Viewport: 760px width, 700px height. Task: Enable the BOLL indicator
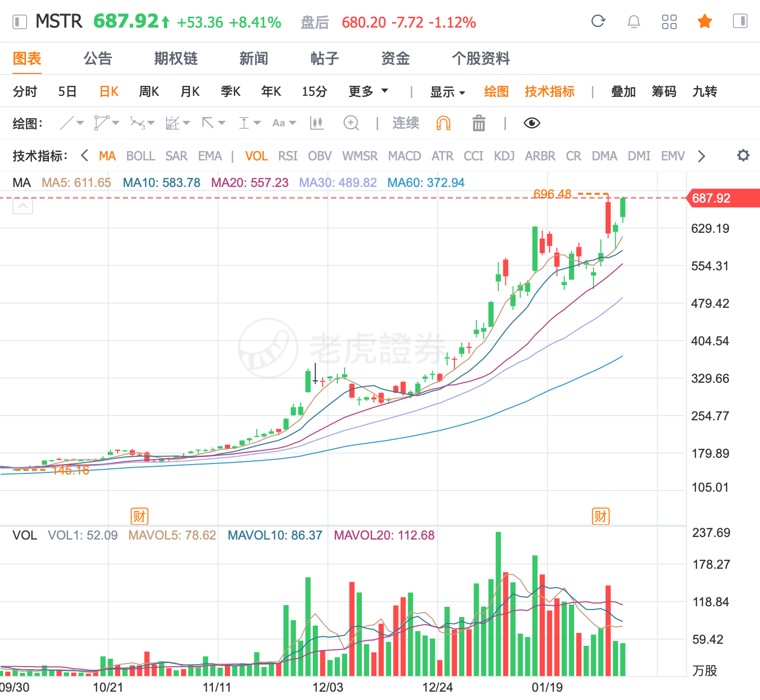tap(141, 156)
